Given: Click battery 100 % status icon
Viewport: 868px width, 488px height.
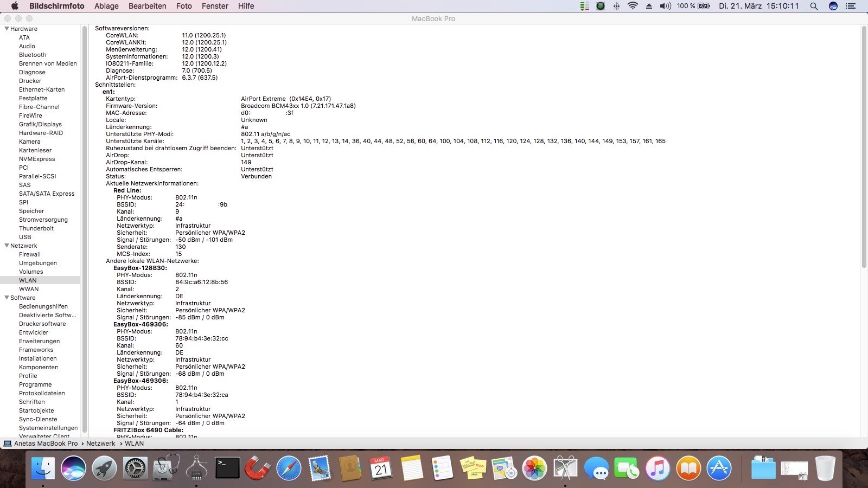Looking at the screenshot, I should click(x=693, y=6).
